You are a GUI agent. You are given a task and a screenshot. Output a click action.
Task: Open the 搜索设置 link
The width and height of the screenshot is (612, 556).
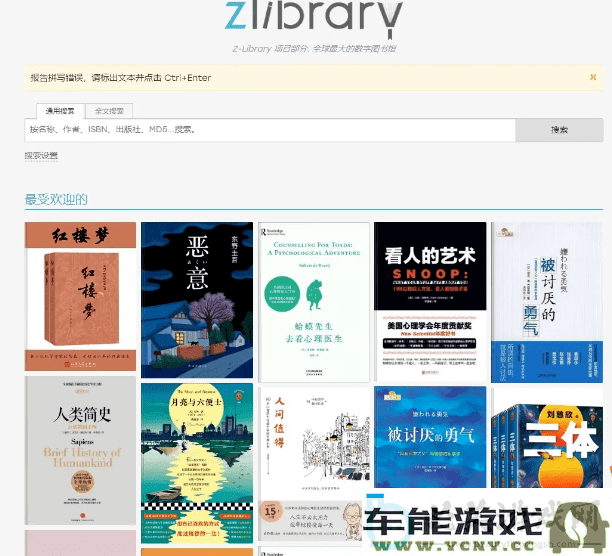(41, 156)
